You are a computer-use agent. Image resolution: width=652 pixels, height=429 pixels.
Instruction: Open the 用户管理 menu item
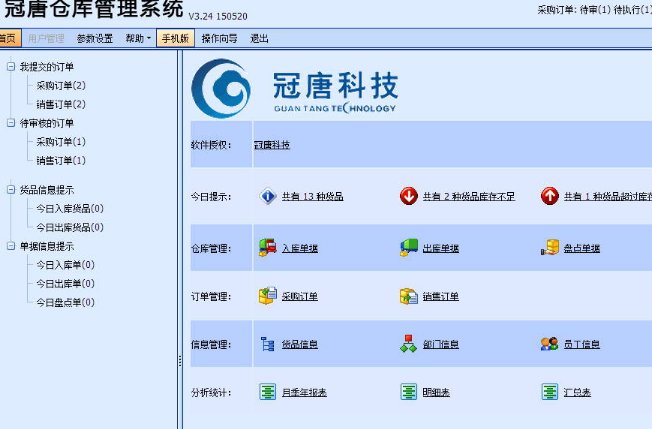tap(46, 39)
